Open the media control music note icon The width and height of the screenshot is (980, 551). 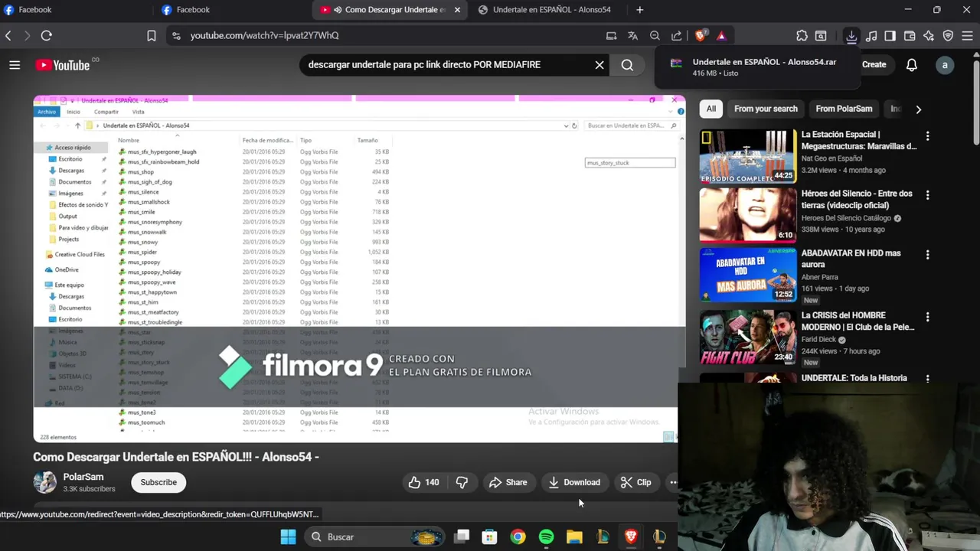coord(871,35)
